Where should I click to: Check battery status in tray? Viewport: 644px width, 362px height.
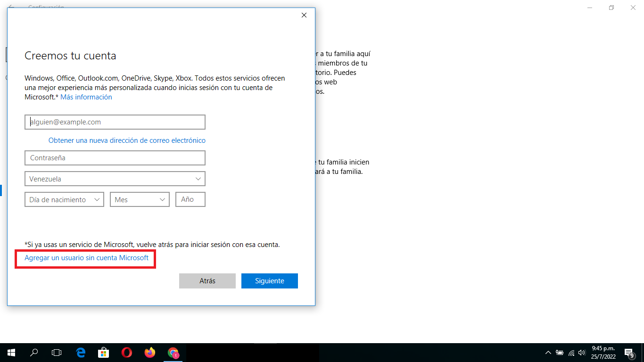560,353
